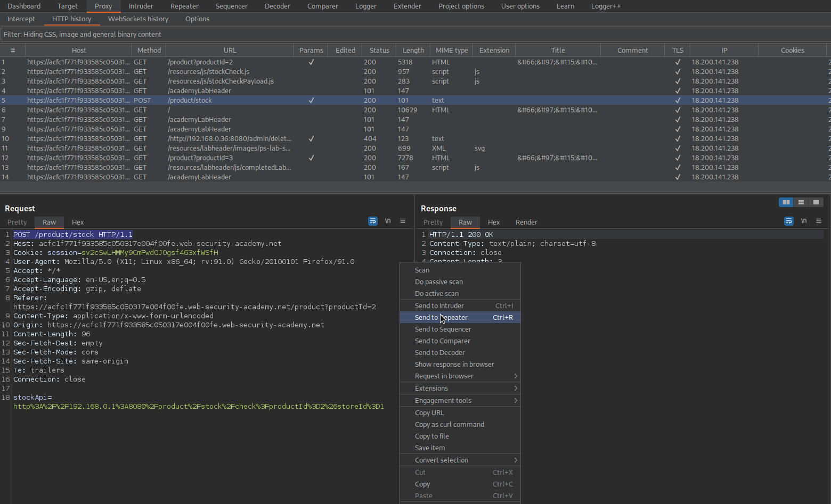Choose Show response in browser

point(460,365)
